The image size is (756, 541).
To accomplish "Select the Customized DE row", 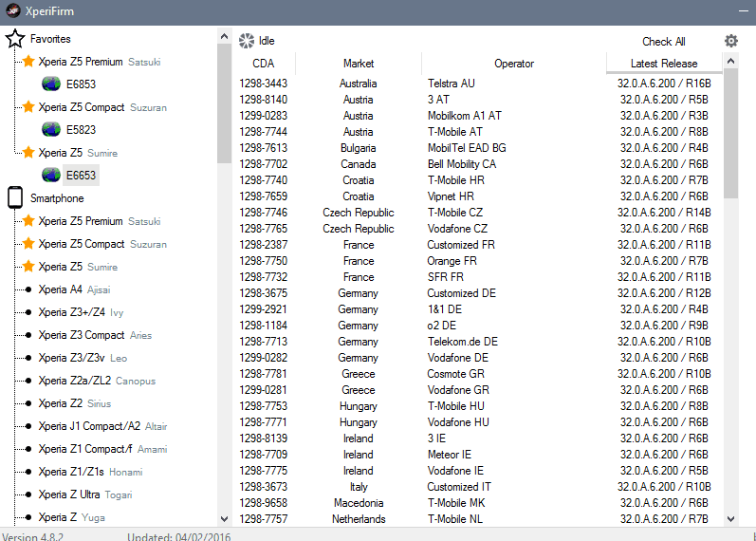I will (x=478, y=293).
